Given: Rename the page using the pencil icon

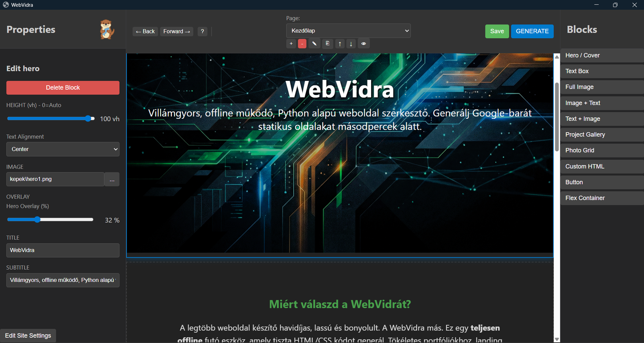Looking at the screenshot, I should (314, 43).
